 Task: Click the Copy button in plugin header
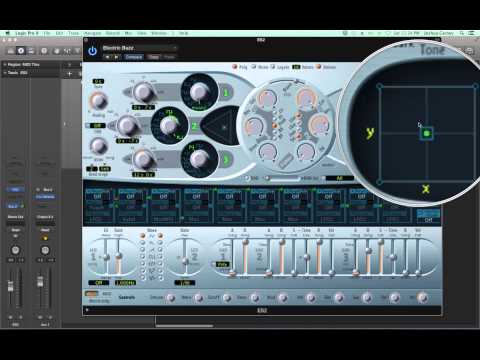[153, 57]
